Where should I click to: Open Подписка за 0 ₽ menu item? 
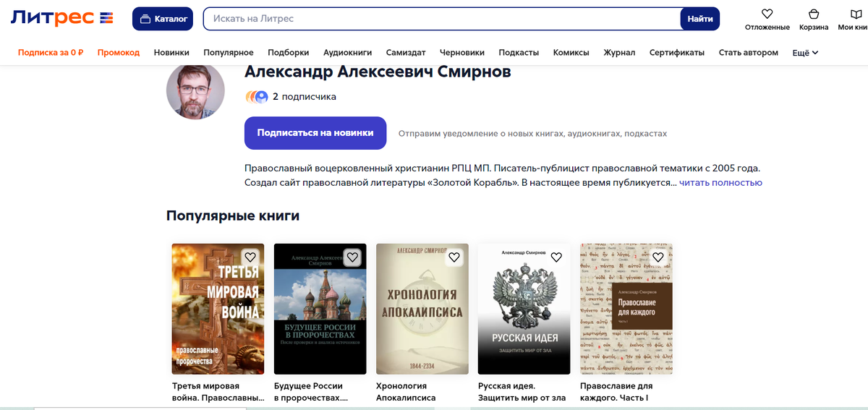click(51, 53)
